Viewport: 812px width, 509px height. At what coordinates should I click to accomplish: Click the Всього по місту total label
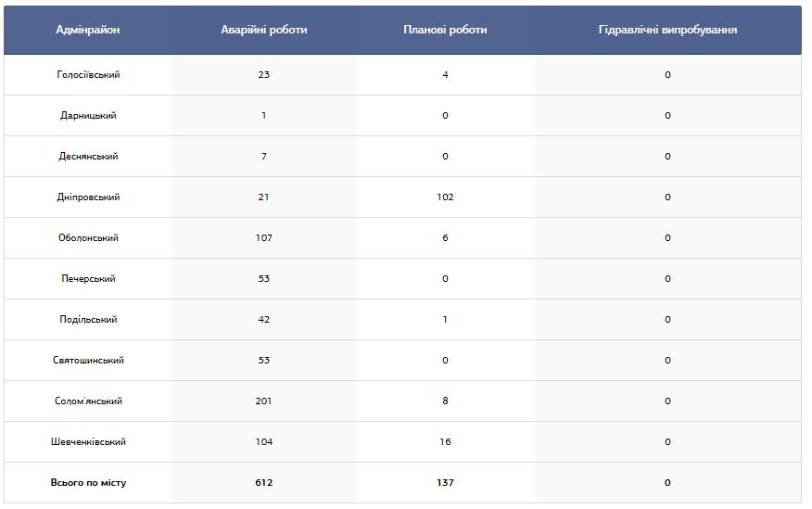tap(88, 483)
